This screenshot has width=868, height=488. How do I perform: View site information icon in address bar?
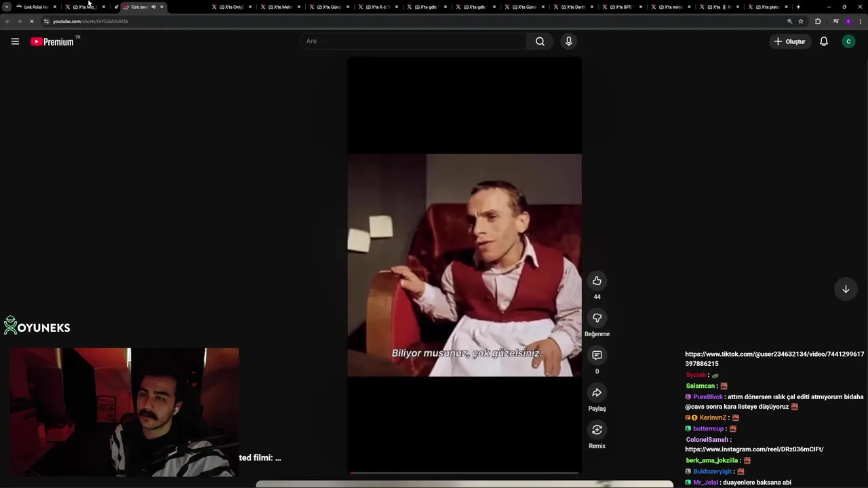click(46, 21)
